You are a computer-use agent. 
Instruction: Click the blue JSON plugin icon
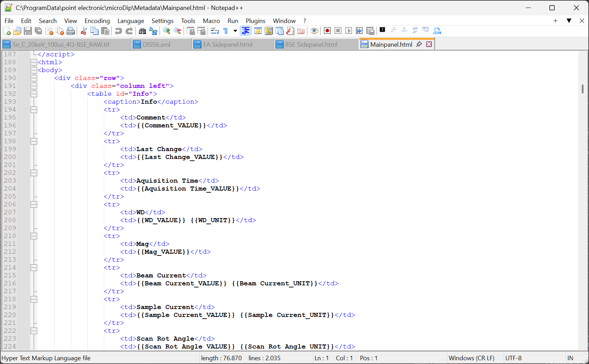tap(437, 31)
